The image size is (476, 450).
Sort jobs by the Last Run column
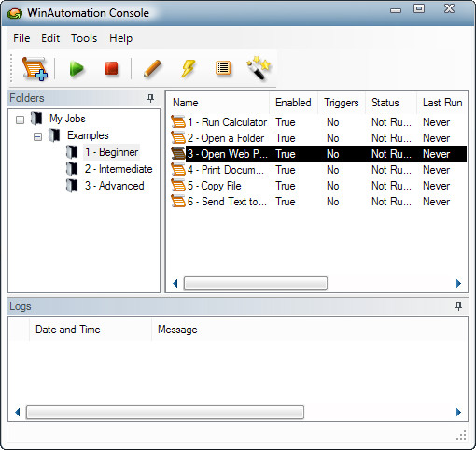(442, 103)
